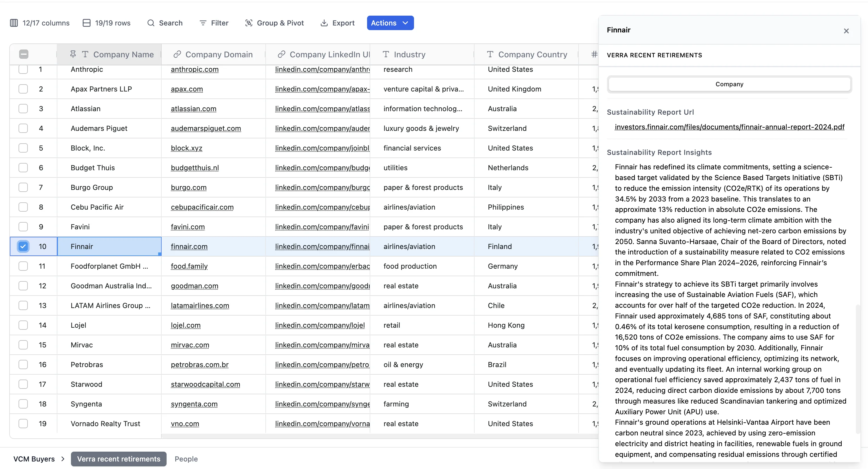Switch to the People tab
Viewport: 868px width, 469px height.
186,459
